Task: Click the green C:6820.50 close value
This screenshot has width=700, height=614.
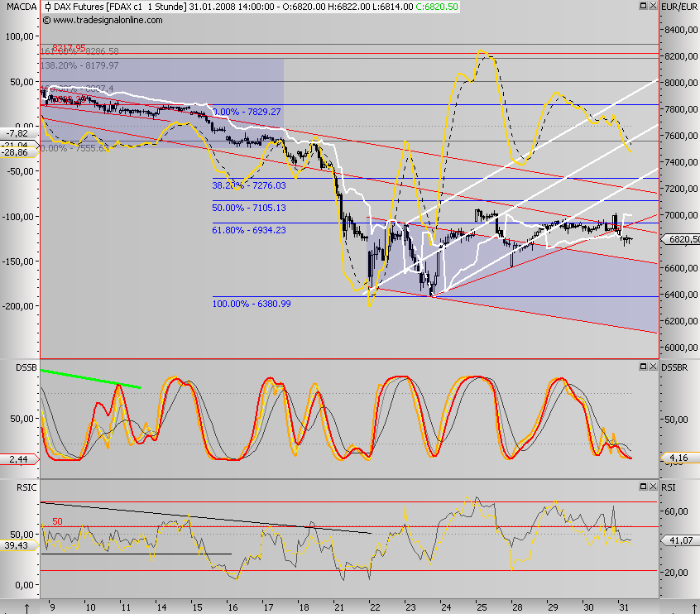Action: (x=437, y=7)
